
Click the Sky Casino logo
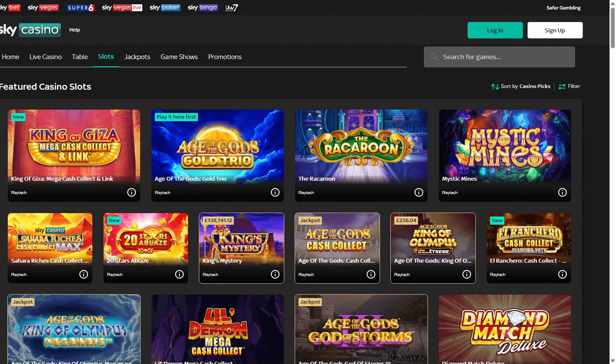(x=30, y=30)
